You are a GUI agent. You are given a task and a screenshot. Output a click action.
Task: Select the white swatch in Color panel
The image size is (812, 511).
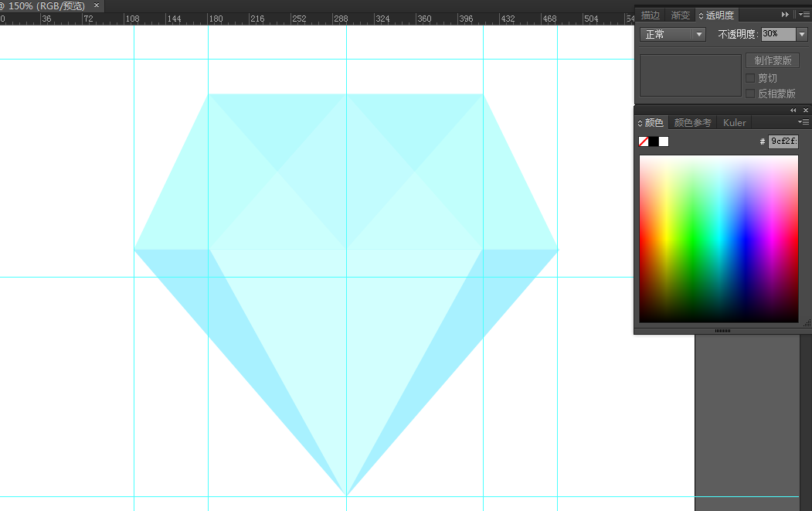tap(664, 141)
